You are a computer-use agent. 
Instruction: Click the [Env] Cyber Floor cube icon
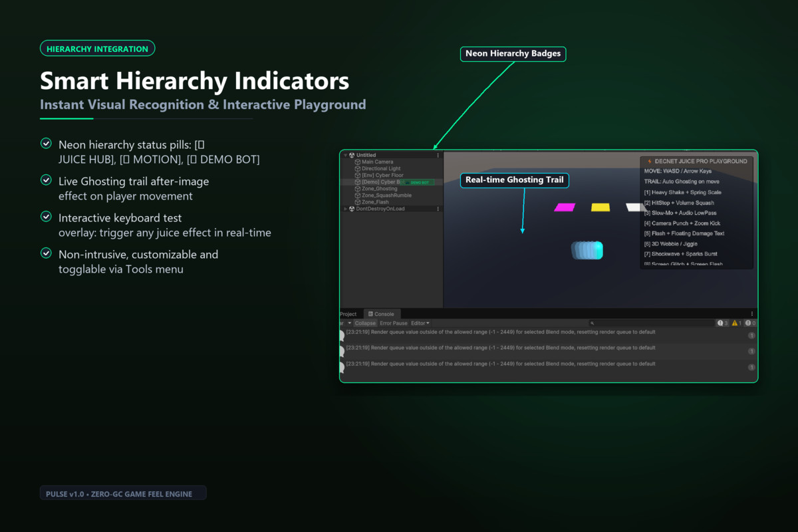point(358,175)
